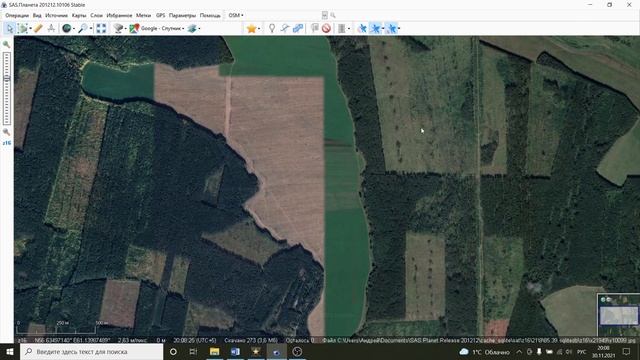Open the Вид menu
This screenshot has height=360, width=640.
pyautogui.click(x=37, y=15)
